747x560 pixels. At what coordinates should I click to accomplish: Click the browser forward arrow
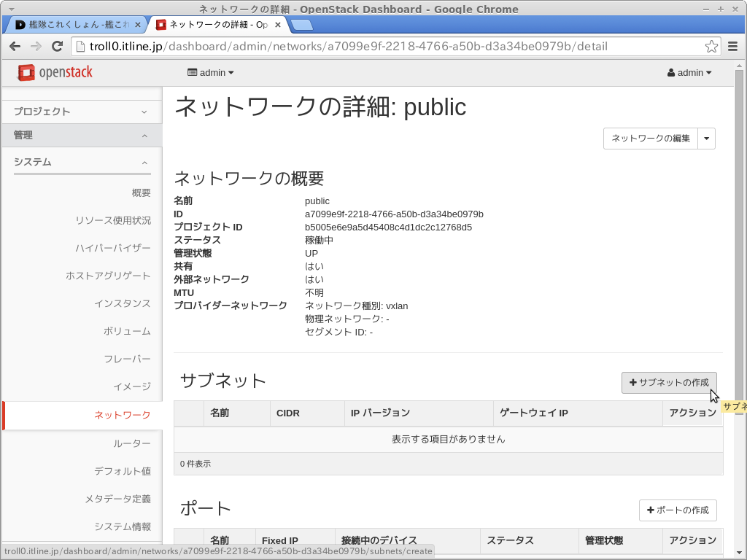click(x=36, y=47)
